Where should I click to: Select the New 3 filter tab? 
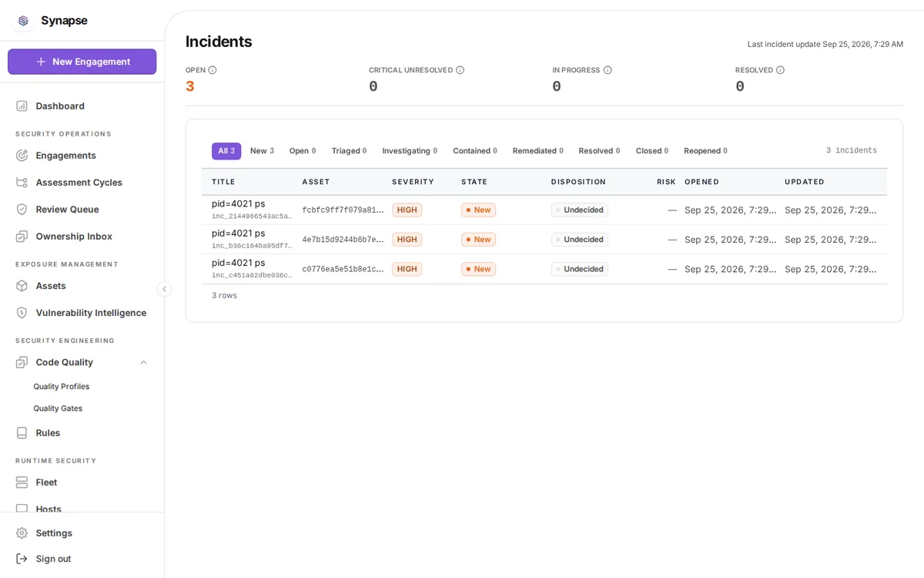262,151
